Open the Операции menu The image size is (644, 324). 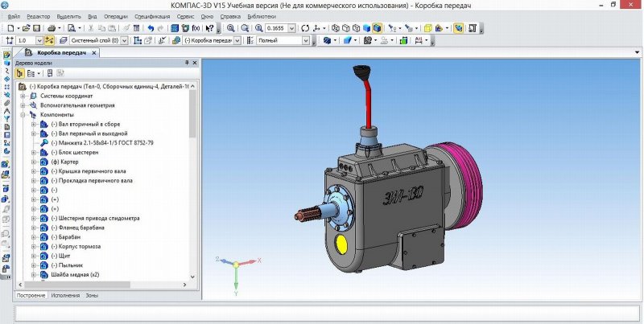116,17
